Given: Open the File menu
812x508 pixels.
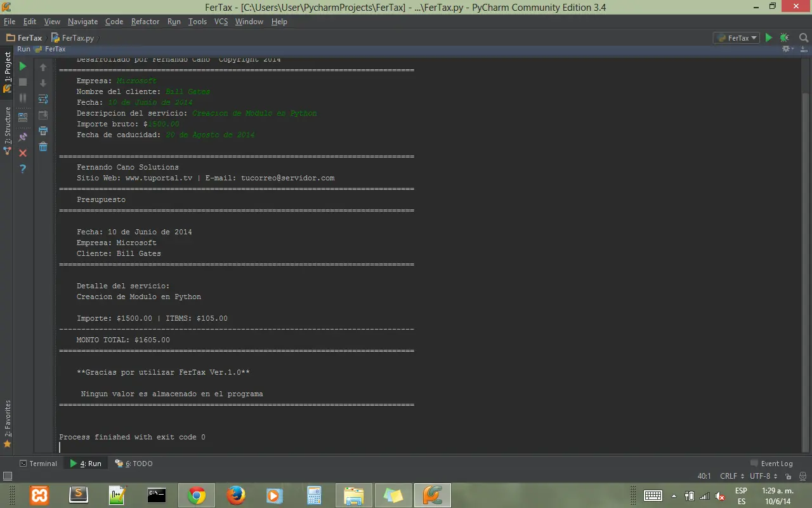Looking at the screenshot, I should pos(10,22).
